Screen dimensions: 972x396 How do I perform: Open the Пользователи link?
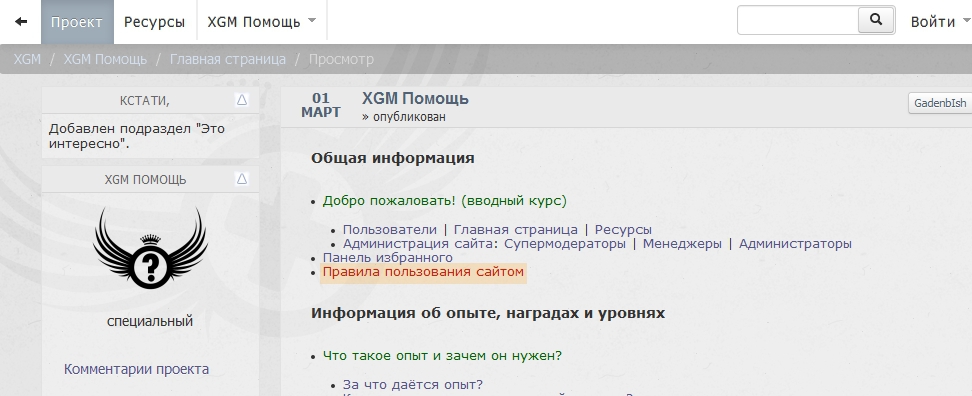[390, 230]
